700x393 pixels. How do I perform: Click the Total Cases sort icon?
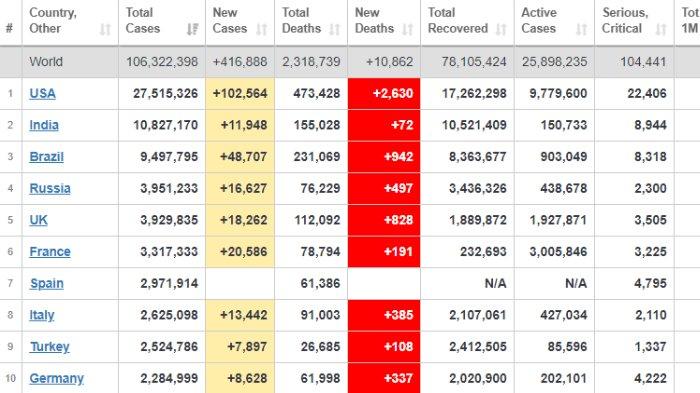point(192,29)
